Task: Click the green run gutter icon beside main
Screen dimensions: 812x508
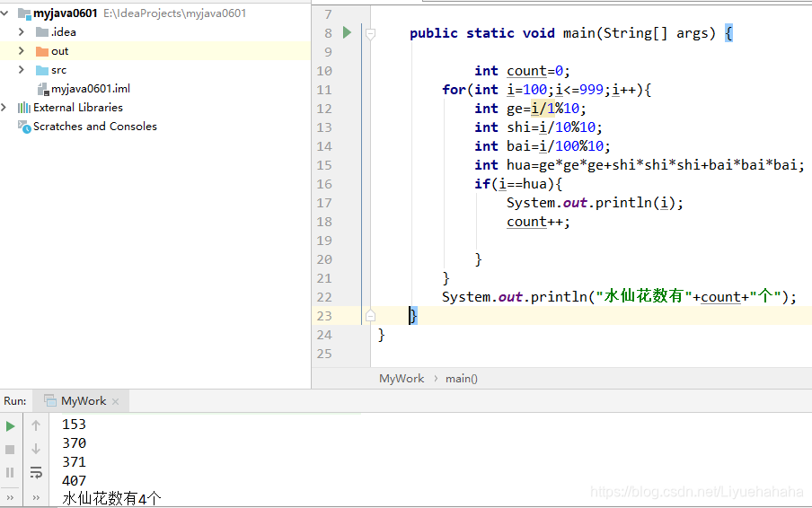Action: pos(347,32)
